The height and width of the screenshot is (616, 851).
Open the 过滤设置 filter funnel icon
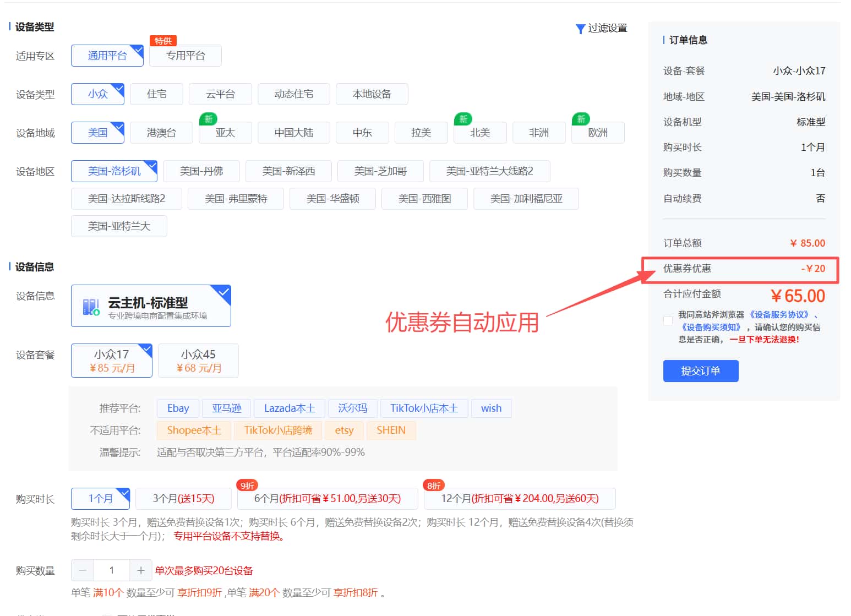point(580,29)
